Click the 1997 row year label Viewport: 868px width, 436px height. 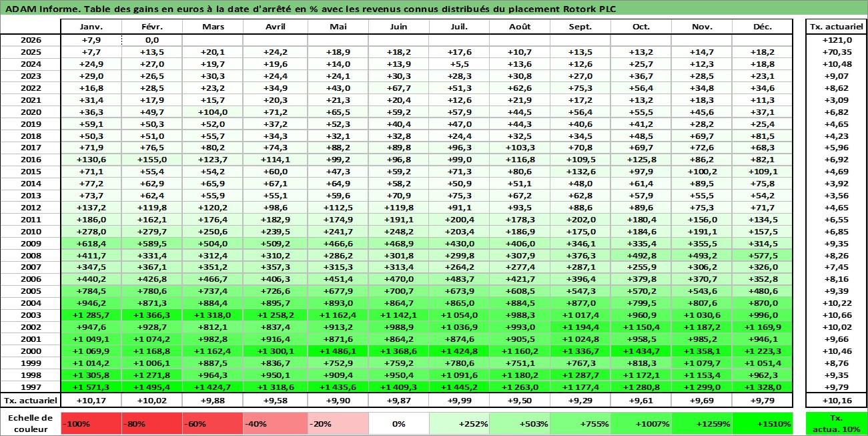31,387
